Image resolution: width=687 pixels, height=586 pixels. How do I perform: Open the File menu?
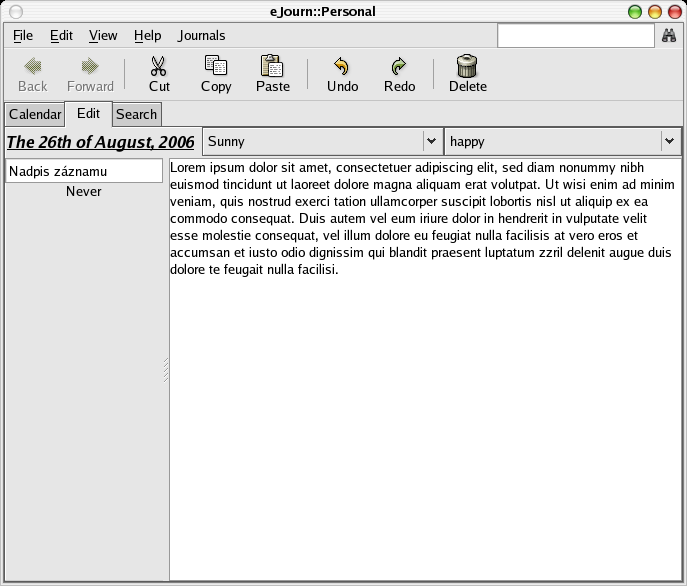[x=23, y=35]
